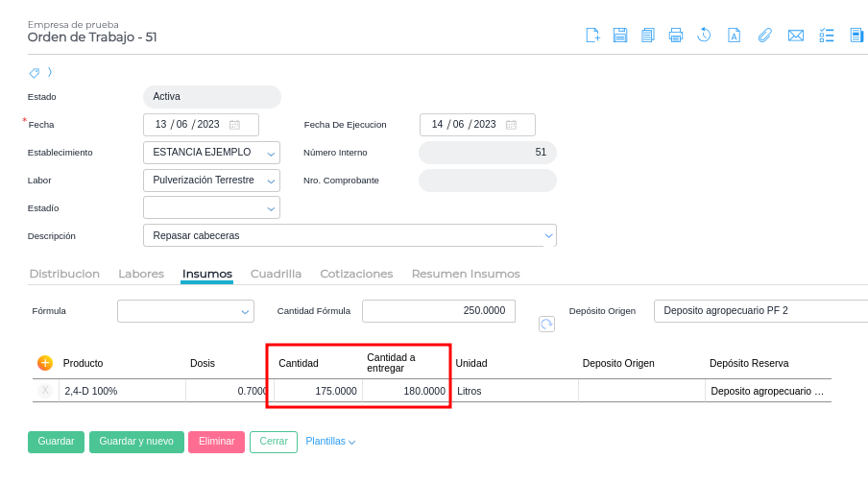Open the history clock icon
Image resolution: width=868 pixels, height=483 pixels.
click(x=704, y=36)
